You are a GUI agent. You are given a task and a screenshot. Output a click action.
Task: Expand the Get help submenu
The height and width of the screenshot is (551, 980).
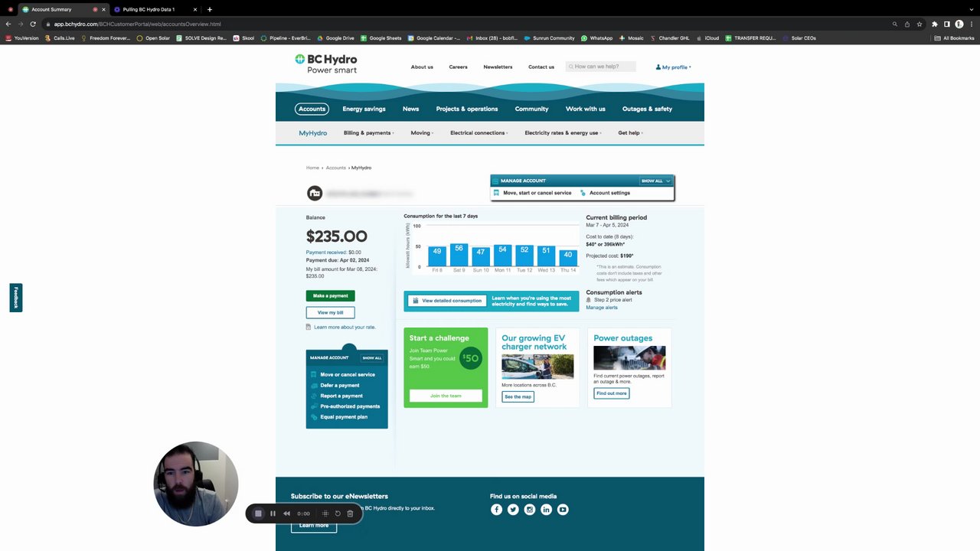630,133
